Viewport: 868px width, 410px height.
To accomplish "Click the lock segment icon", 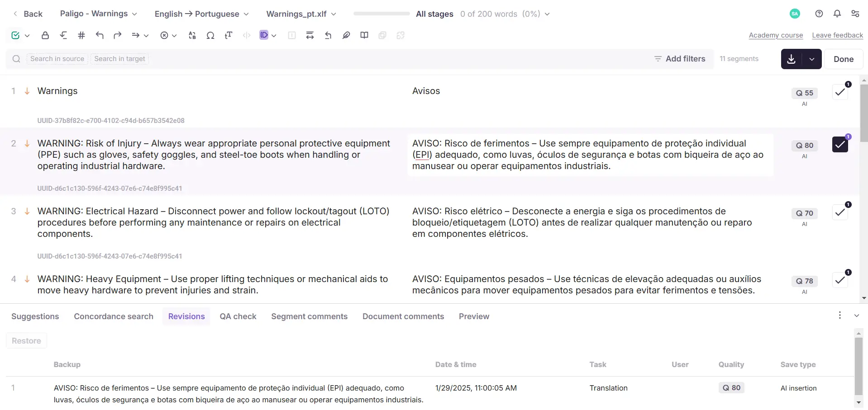I will (x=45, y=35).
